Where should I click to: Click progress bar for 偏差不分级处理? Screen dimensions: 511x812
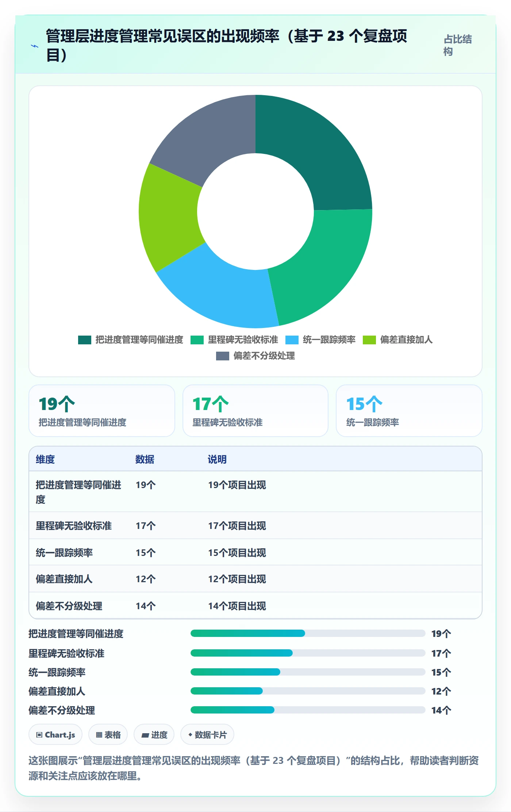point(308,710)
